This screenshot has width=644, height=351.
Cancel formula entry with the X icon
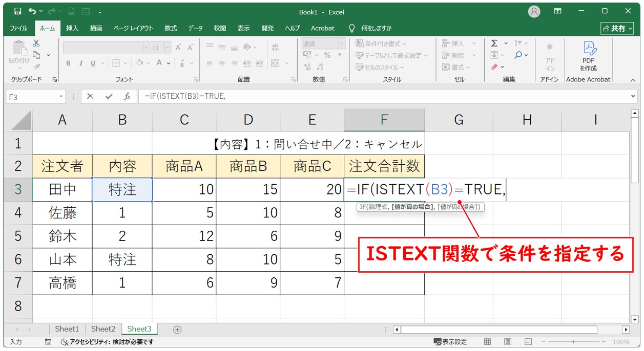90,96
